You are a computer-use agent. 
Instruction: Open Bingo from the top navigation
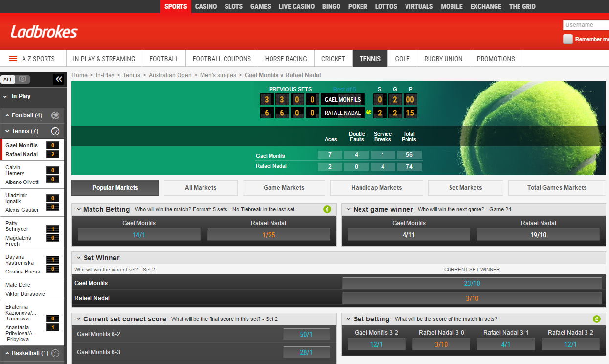tap(331, 6)
